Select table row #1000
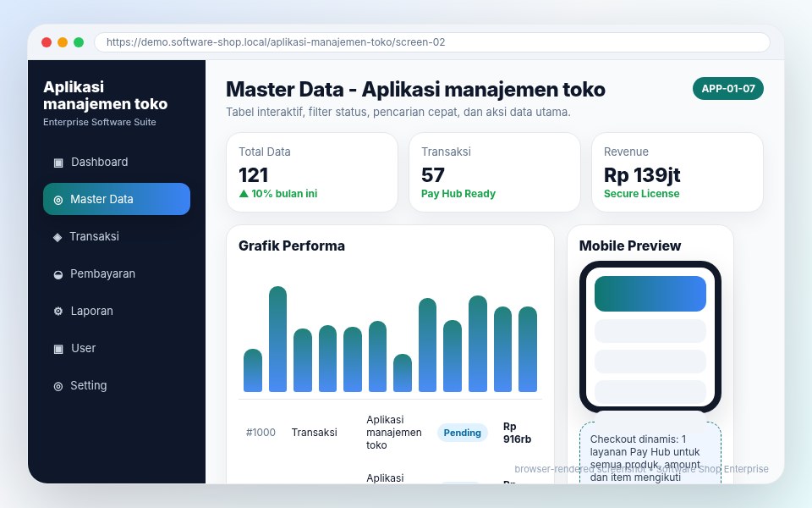Image resolution: width=812 pixels, height=508 pixels. pos(390,433)
